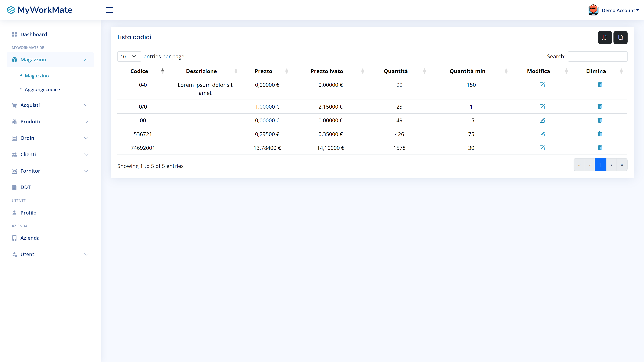This screenshot has height=362, width=644.
Task: Click pagination page 1 button
Action: pyautogui.click(x=600, y=165)
